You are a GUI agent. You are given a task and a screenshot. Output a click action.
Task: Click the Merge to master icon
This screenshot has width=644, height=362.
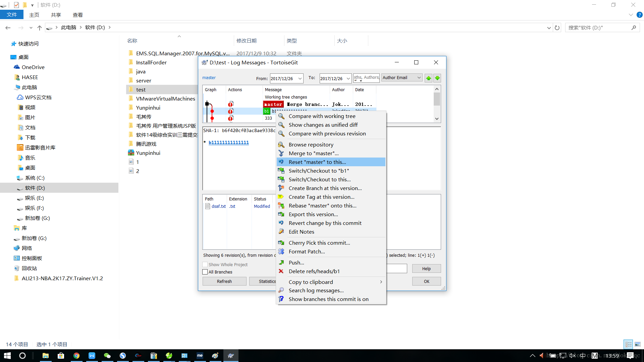click(x=281, y=153)
